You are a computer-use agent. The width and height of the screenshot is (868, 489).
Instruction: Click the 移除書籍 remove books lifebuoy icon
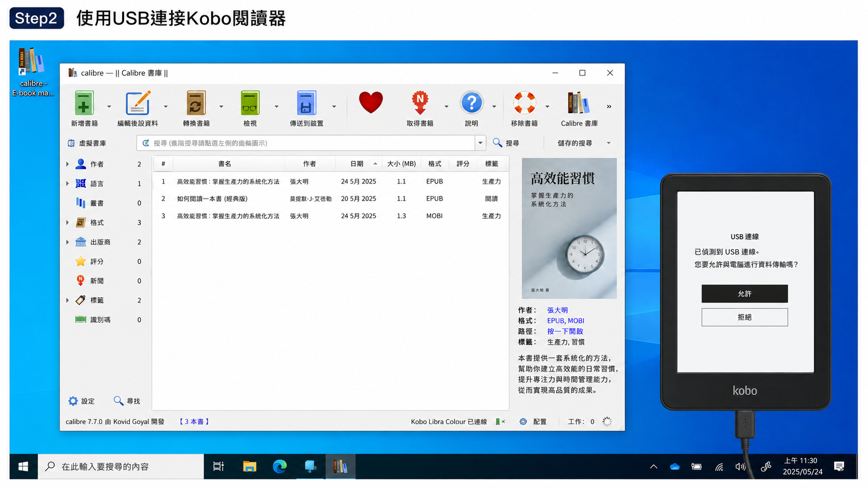coord(524,103)
